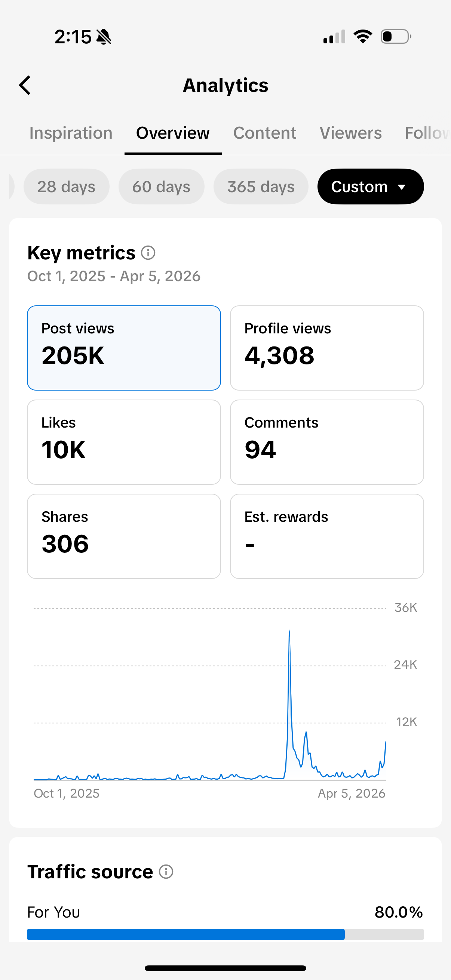Select the Shares metric card

pyautogui.click(x=124, y=536)
